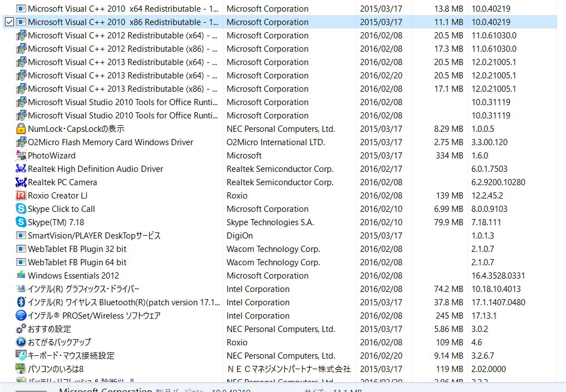Click the Windows Essentials 2012 icon
The image size is (566, 392).
click(21, 275)
